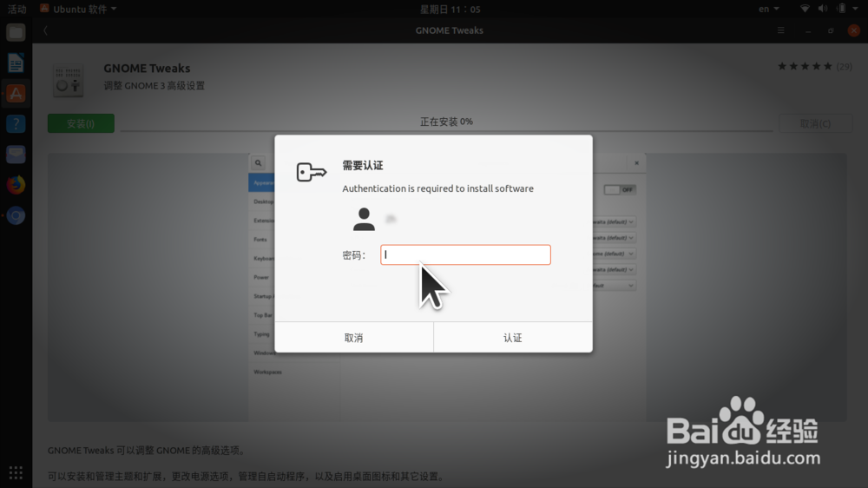Click the Wi-Fi network status icon

point(805,9)
